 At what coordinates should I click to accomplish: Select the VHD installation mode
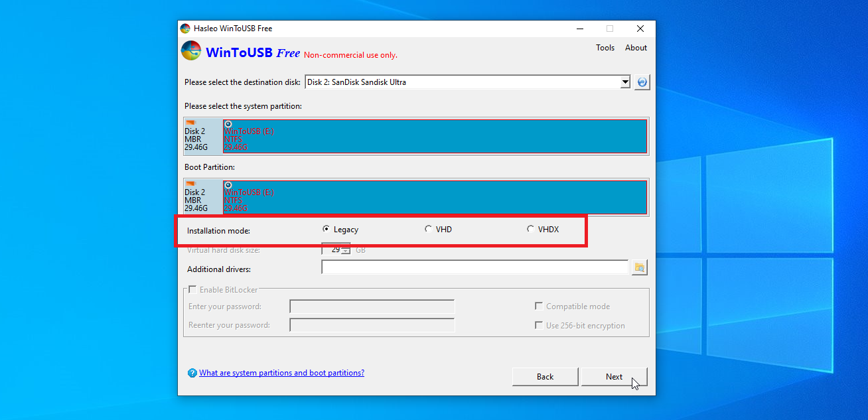428,229
